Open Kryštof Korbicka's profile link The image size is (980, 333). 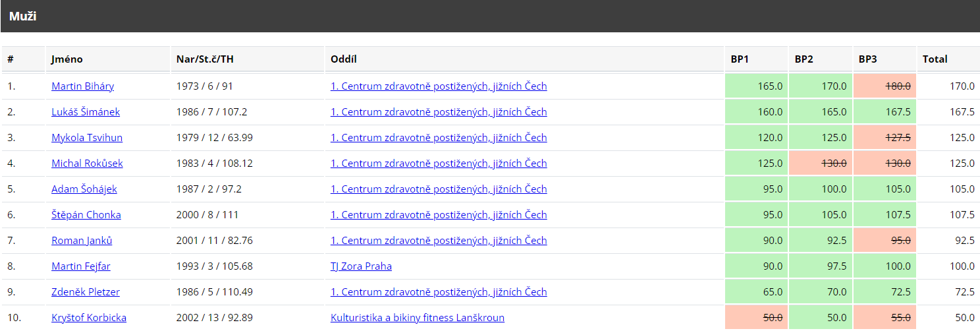(x=89, y=318)
